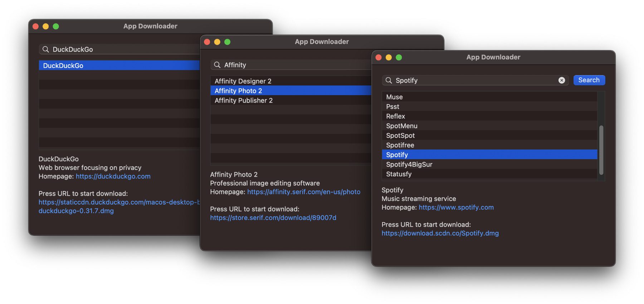Select the DuckDuckGo result row
Viewport: 644px width, 304px height.
click(119, 65)
